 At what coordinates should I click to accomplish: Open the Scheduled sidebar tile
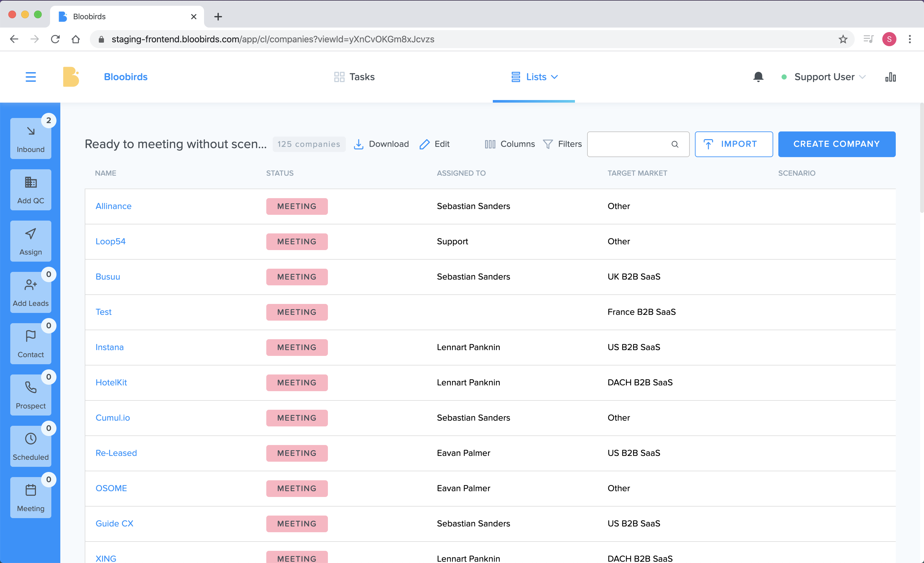coord(31,446)
